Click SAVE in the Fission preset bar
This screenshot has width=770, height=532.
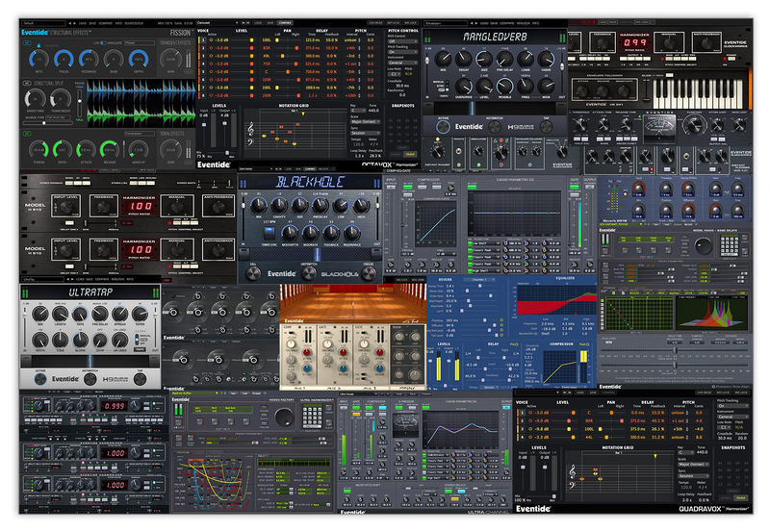click(x=92, y=23)
